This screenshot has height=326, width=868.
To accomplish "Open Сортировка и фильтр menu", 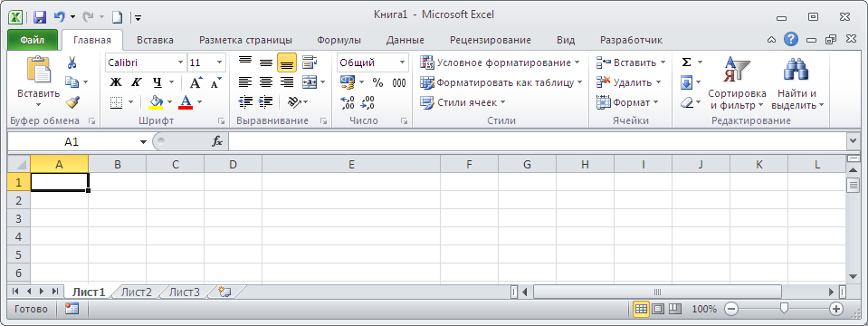I will pos(737,83).
